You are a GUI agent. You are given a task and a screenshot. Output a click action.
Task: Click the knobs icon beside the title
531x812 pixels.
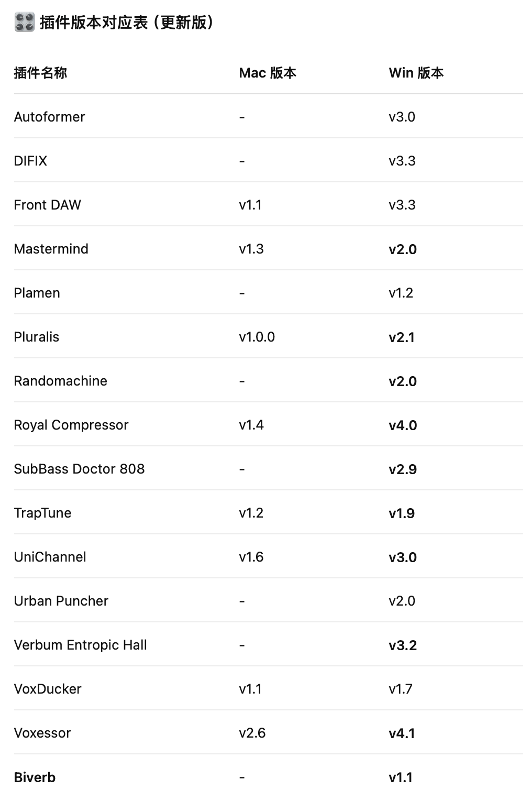click(24, 23)
